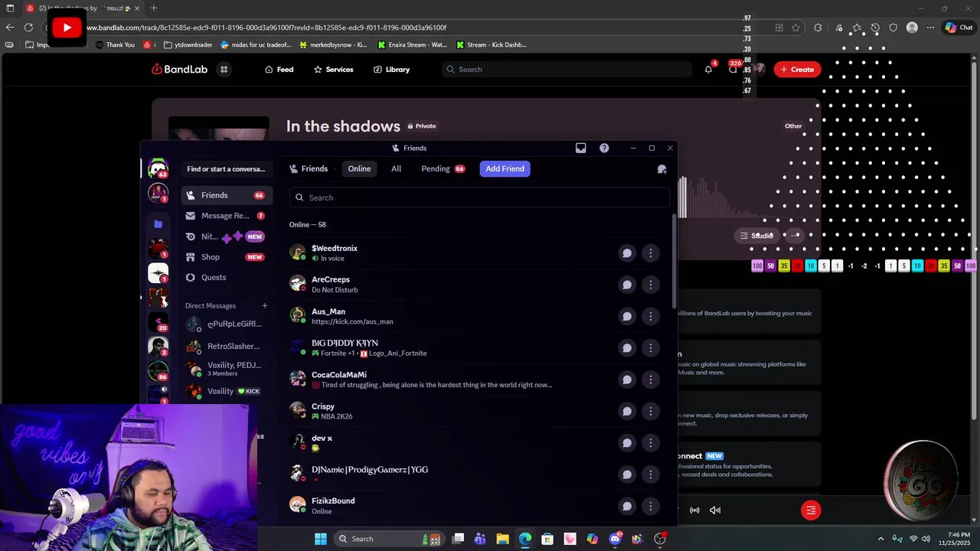
Task: Open Studio button on track
Action: point(756,236)
